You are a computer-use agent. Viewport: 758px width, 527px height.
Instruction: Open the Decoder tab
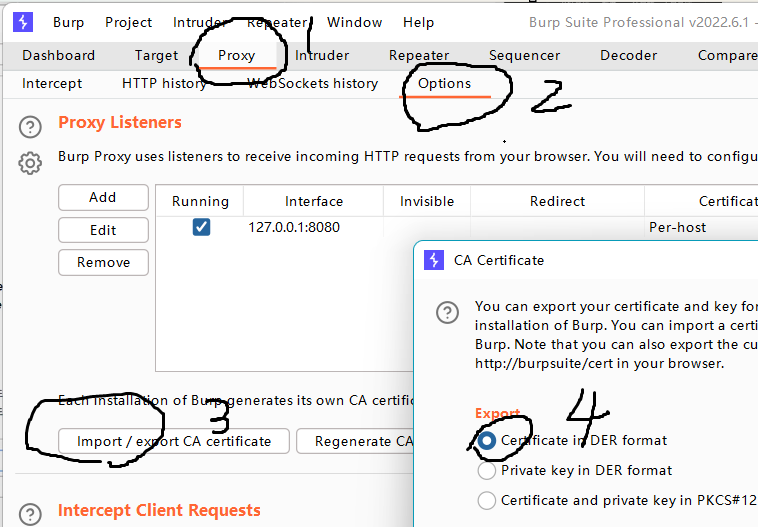(x=628, y=55)
